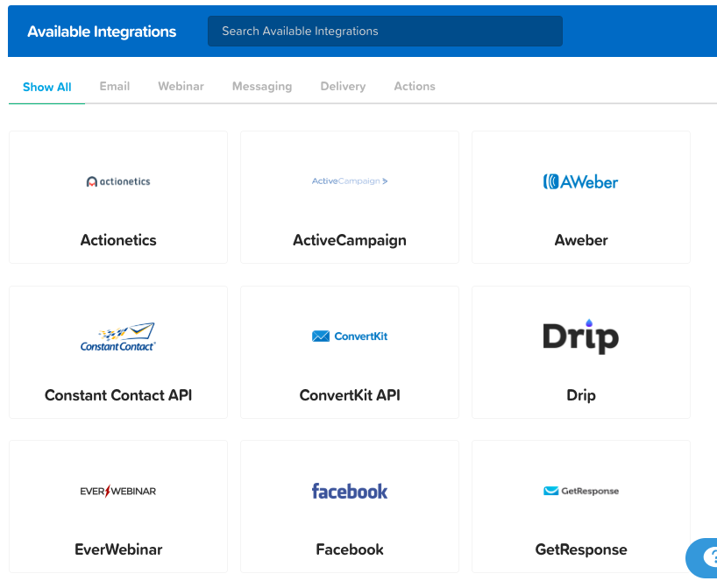
Task: Click the Actionetics logo icon
Action: [118, 181]
